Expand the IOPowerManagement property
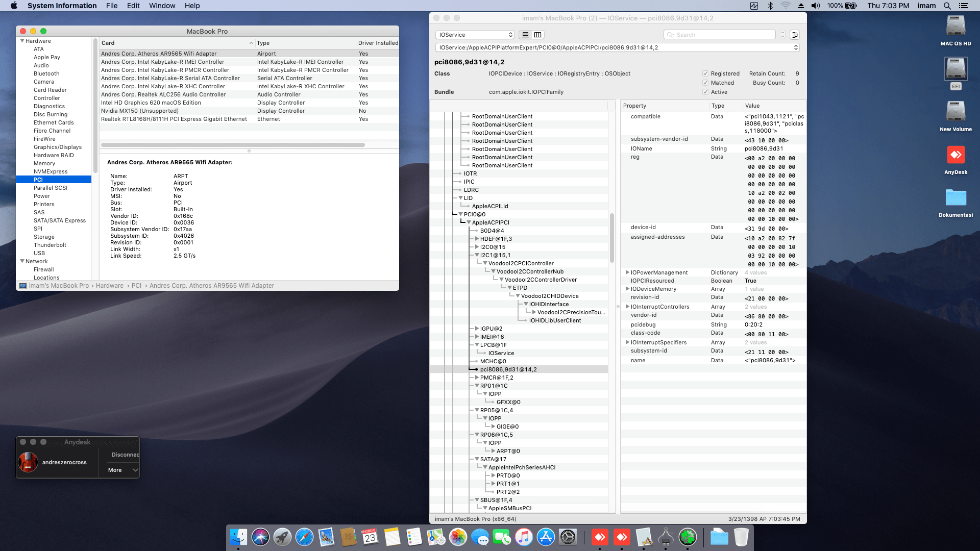Image resolution: width=980 pixels, height=551 pixels. point(627,272)
